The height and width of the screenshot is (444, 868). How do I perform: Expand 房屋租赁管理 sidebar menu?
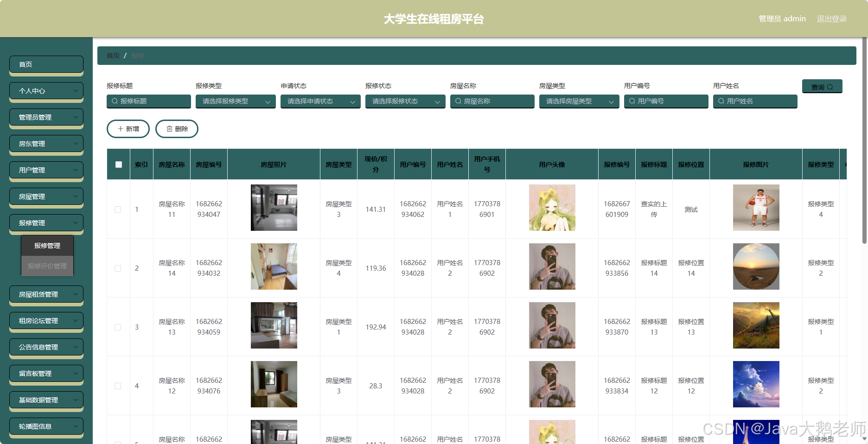(x=46, y=294)
